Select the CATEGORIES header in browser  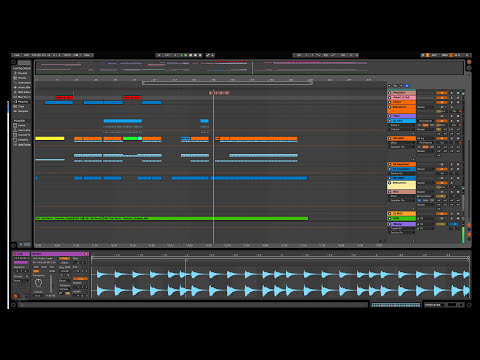click(22, 68)
